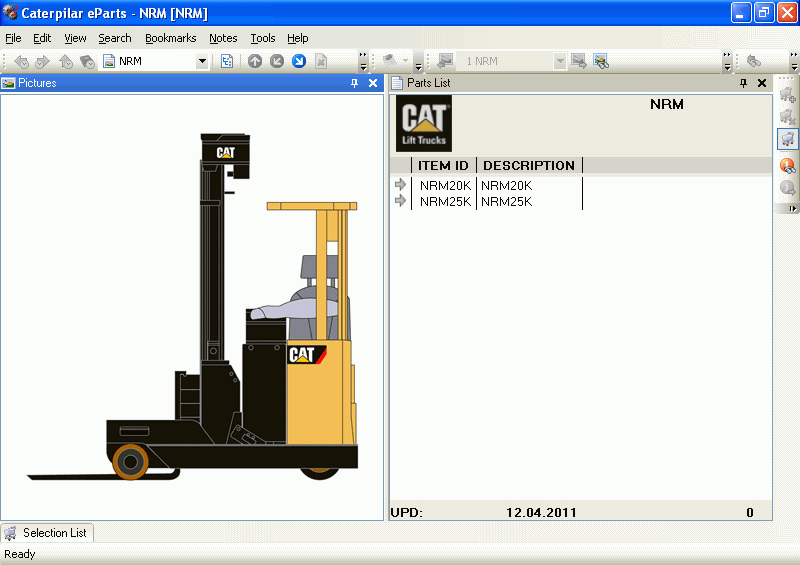Click the Back navigation arrow icon
Viewport: 800px width, 565px height.
pyautogui.click(x=21, y=62)
